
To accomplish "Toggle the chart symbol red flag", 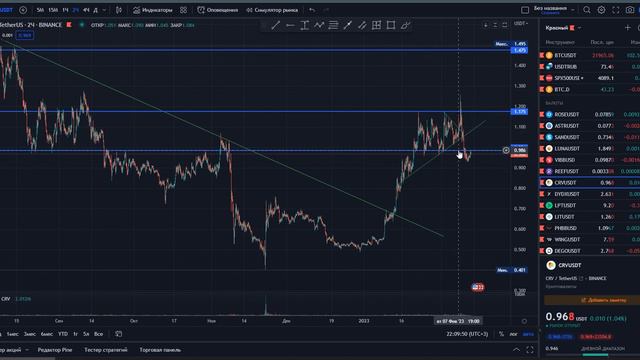I will point(69,25).
